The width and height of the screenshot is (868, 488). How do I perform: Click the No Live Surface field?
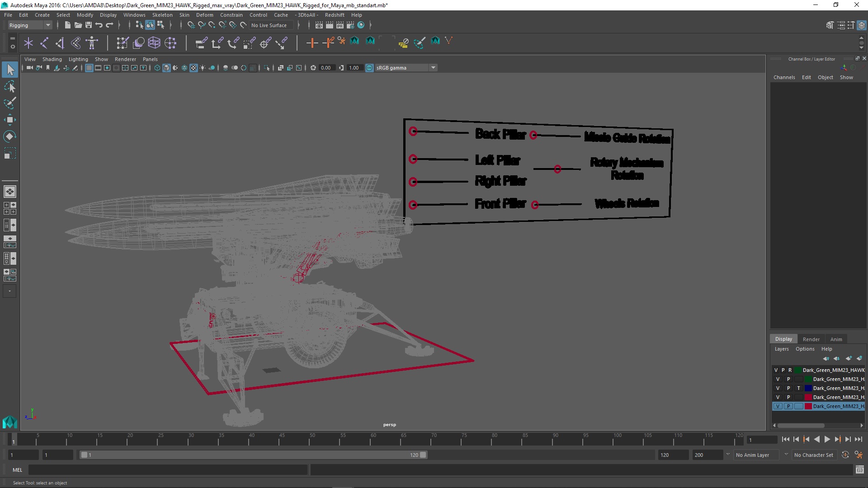click(271, 25)
